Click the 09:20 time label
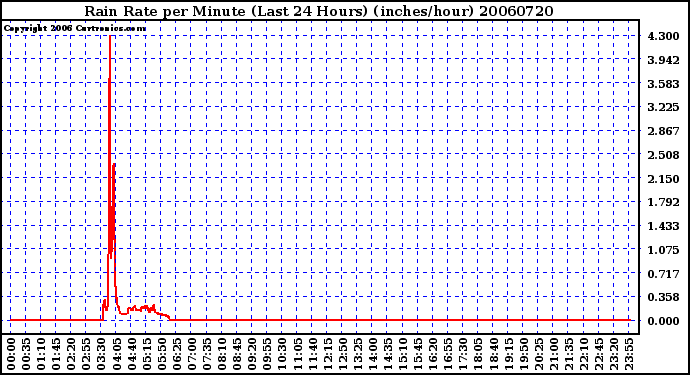Screen dimensions: 690x375 pos(252,354)
